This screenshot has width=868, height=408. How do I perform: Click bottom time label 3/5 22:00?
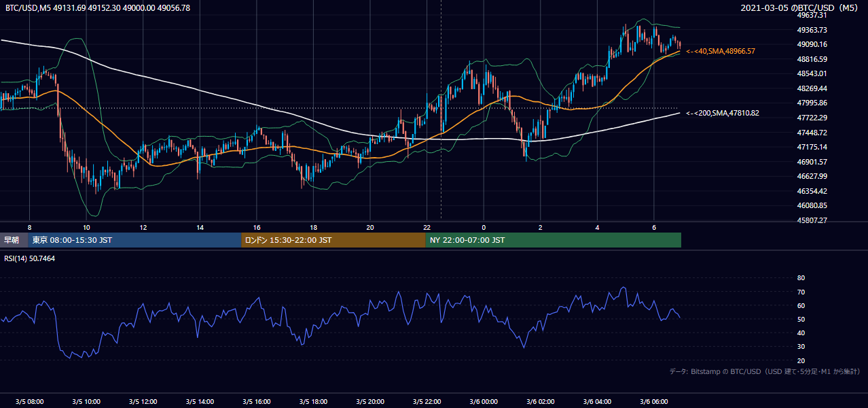tap(427, 402)
